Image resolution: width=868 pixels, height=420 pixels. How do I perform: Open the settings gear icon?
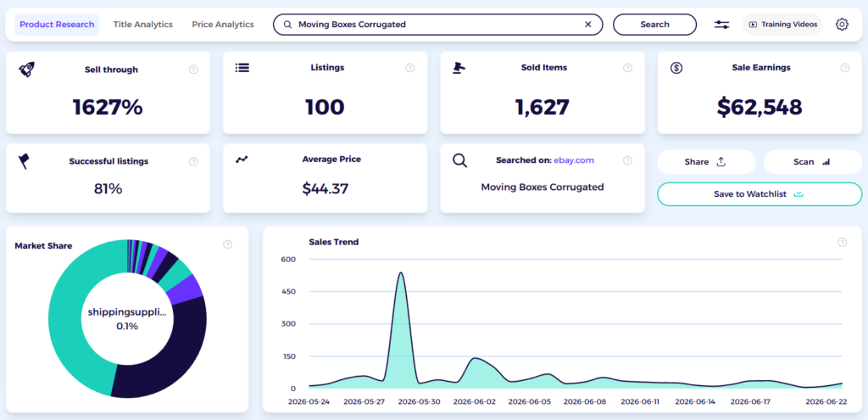pos(842,25)
